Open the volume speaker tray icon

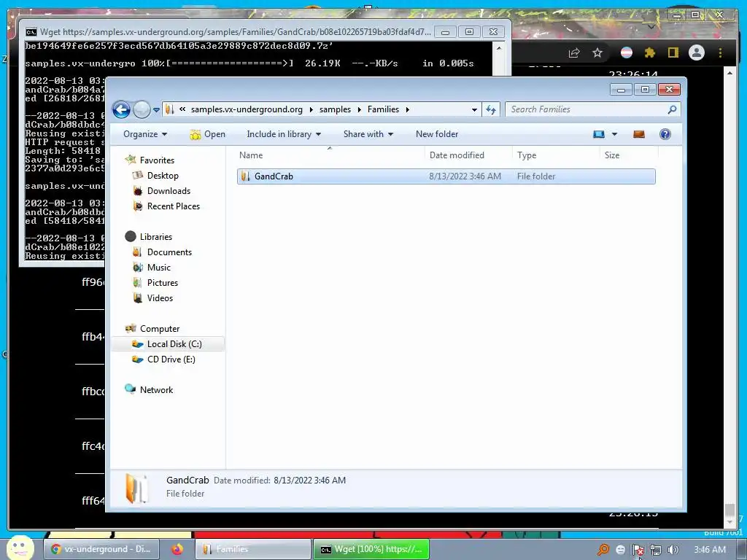pos(673,550)
